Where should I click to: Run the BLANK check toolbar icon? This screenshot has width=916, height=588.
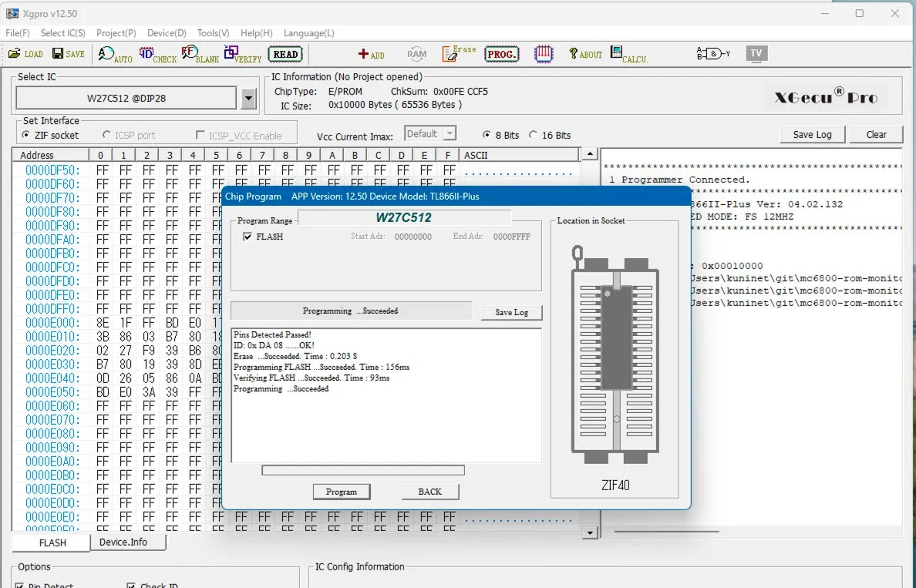coord(200,54)
